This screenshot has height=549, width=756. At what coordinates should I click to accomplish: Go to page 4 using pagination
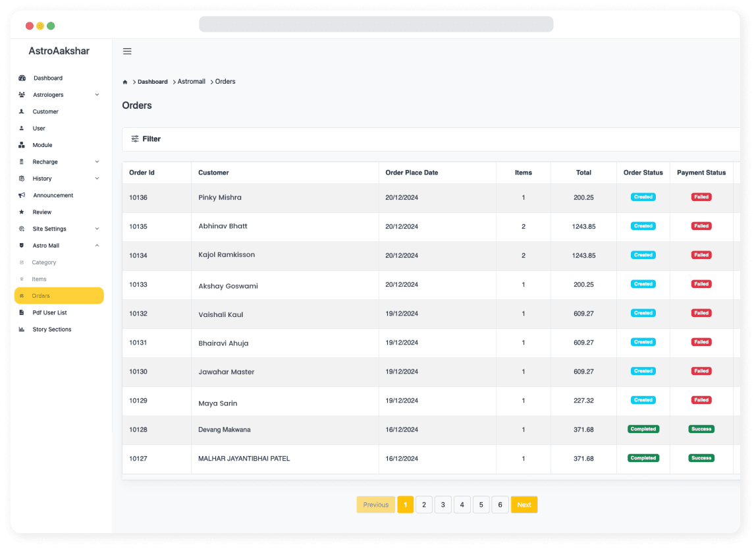(462, 504)
